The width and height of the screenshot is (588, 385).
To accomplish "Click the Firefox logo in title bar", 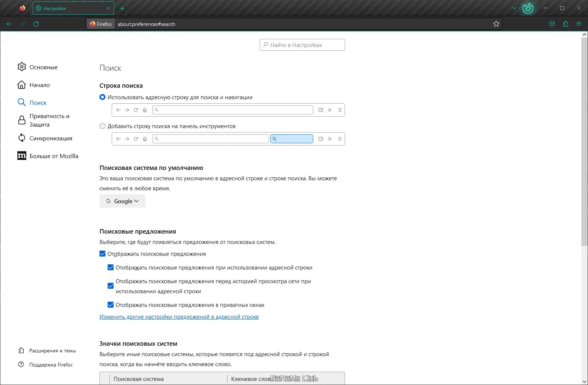I will click(x=23, y=8).
